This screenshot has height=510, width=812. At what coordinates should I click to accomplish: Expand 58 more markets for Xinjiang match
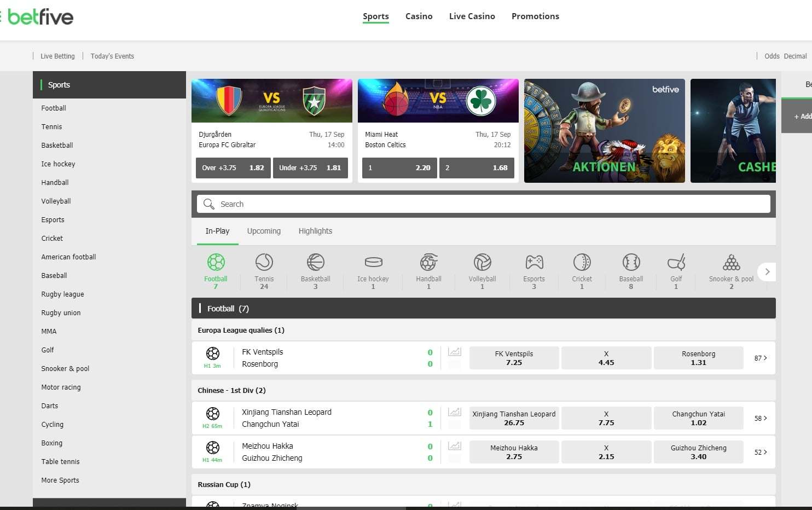761,418
